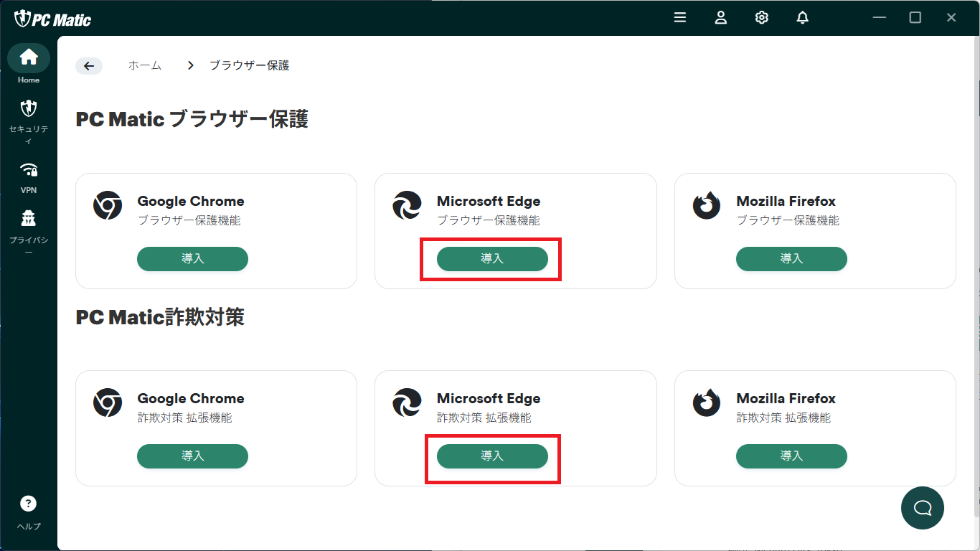
Task: Click Google Chrome title in browser protection card
Action: [191, 202]
